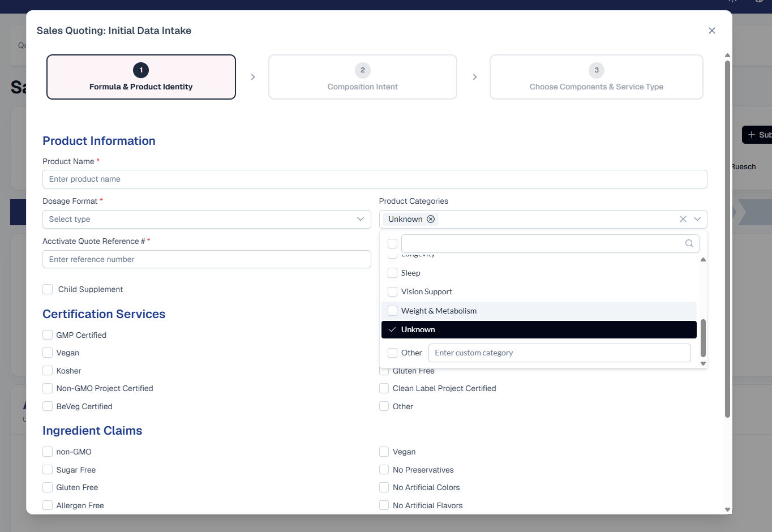Click the dialog scroll down arrow
Viewport: 772px width, 532px height.
click(727, 510)
